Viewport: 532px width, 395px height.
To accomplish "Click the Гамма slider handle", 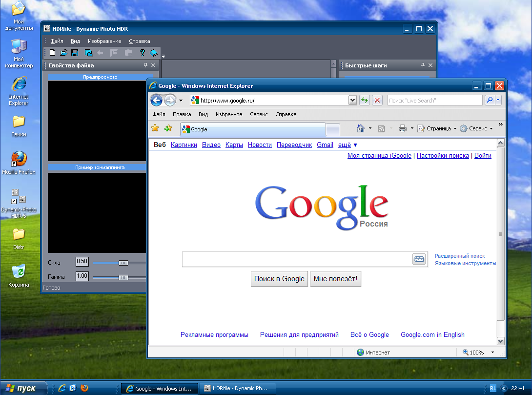I will [x=123, y=277].
